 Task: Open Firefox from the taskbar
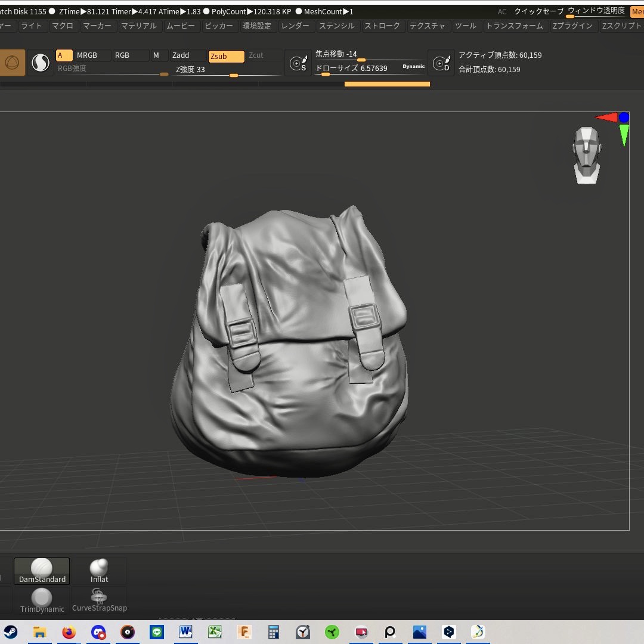click(x=69, y=632)
